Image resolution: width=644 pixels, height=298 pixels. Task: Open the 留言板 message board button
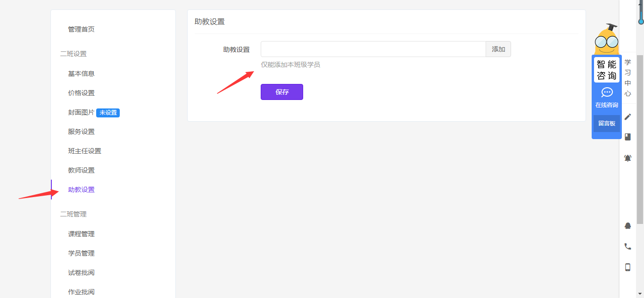[607, 124]
